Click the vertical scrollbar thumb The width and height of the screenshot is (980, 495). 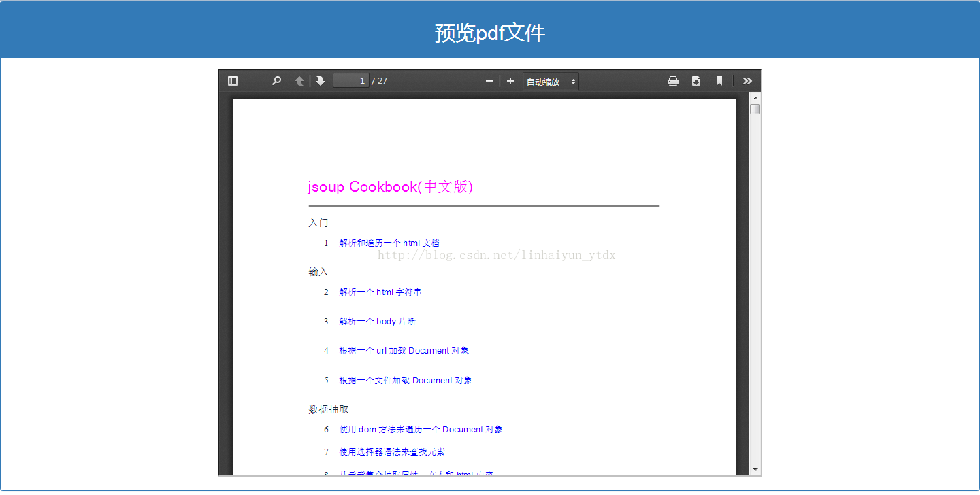(755, 109)
